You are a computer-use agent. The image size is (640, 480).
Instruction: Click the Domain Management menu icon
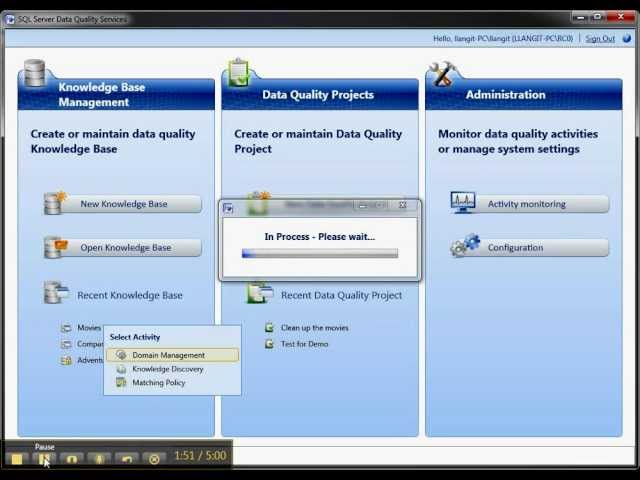[x=121, y=355]
